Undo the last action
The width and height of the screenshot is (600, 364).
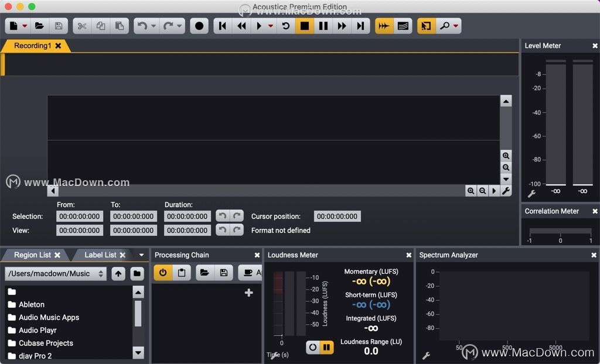(142, 26)
